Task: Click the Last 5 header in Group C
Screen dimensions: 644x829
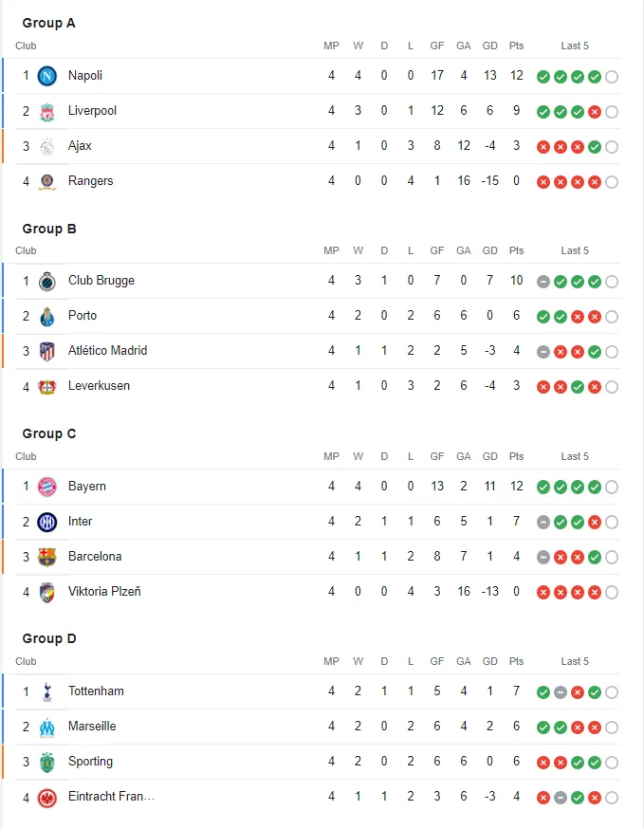Action: [575, 456]
